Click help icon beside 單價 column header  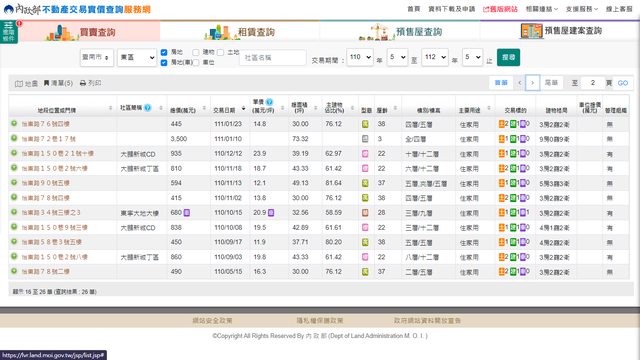tap(269, 102)
